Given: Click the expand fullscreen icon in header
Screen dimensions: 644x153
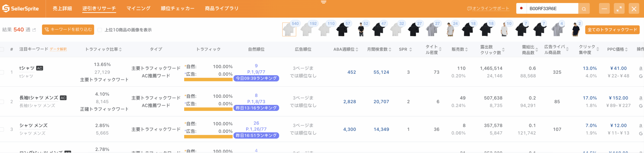Looking at the screenshot, I should [619, 9].
